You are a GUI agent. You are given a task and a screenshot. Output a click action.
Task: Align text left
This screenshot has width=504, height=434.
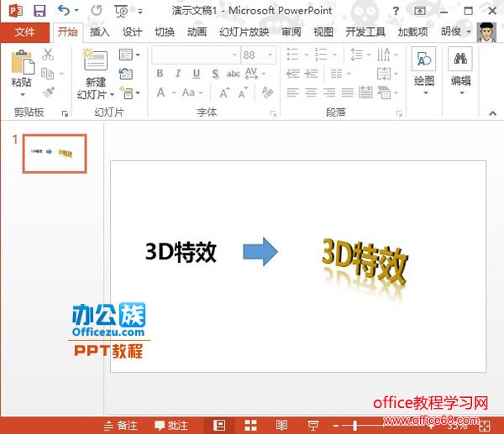point(292,93)
